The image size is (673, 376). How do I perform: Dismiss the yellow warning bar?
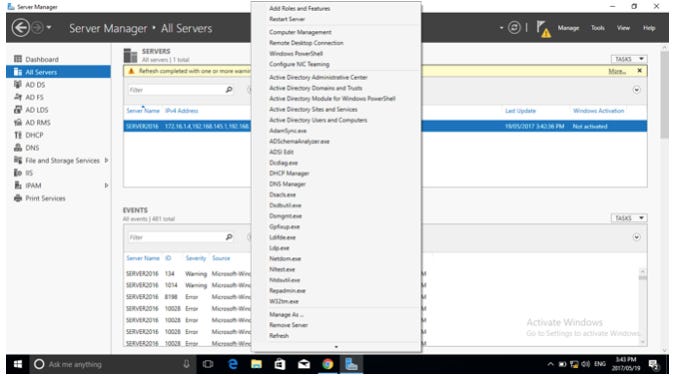(640, 70)
